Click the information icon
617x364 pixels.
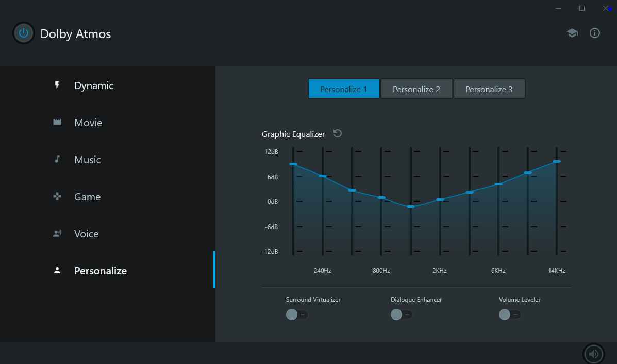point(594,32)
